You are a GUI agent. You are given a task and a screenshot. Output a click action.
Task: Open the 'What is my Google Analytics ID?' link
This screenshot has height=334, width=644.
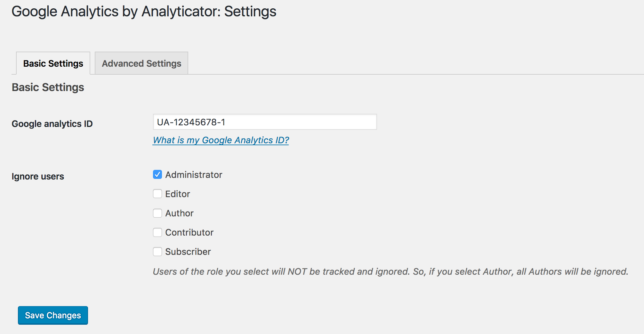[221, 140]
